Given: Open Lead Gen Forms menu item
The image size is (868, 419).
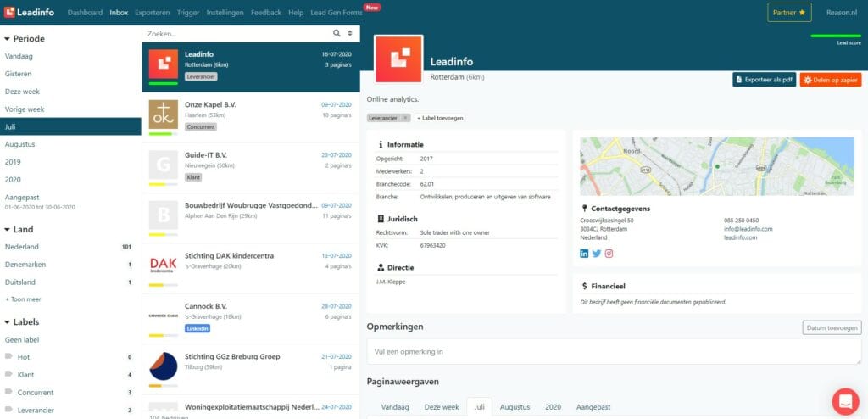Looking at the screenshot, I should 337,13.
